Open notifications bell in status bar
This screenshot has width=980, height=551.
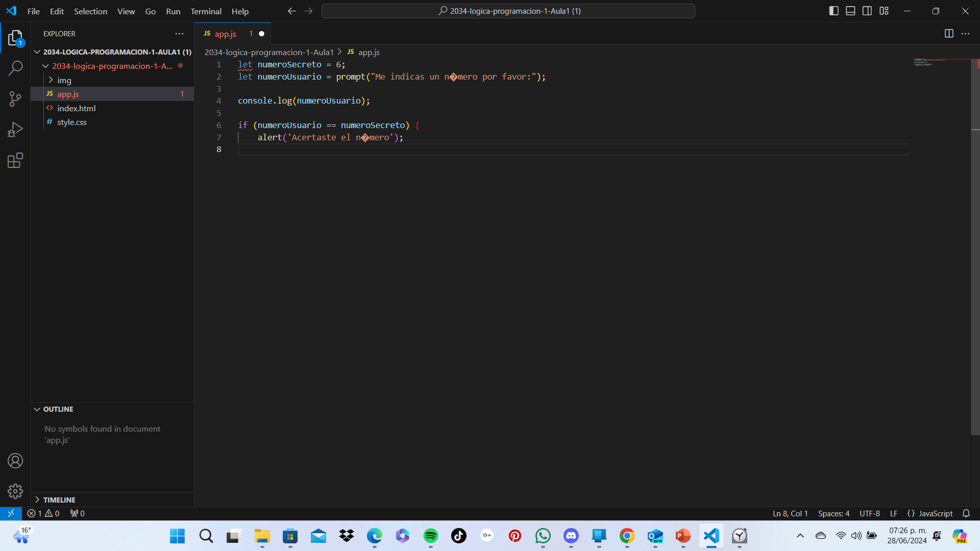pos(966,513)
